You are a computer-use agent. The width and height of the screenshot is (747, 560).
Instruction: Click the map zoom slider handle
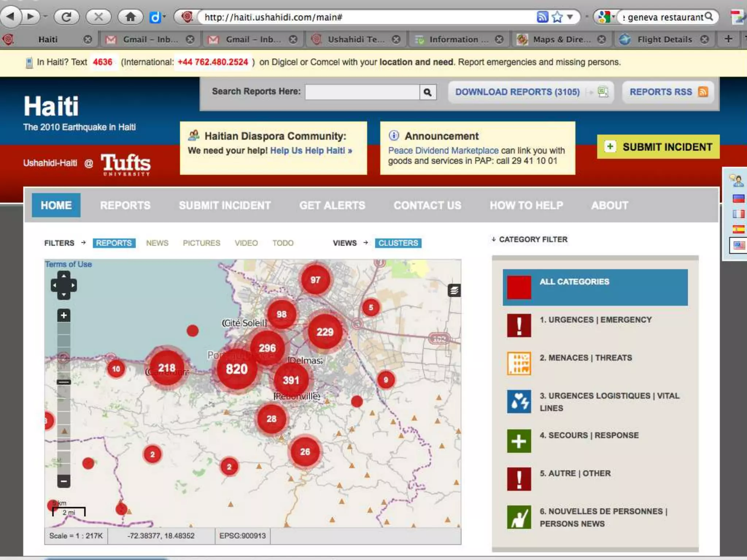pyautogui.click(x=64, y=382)
